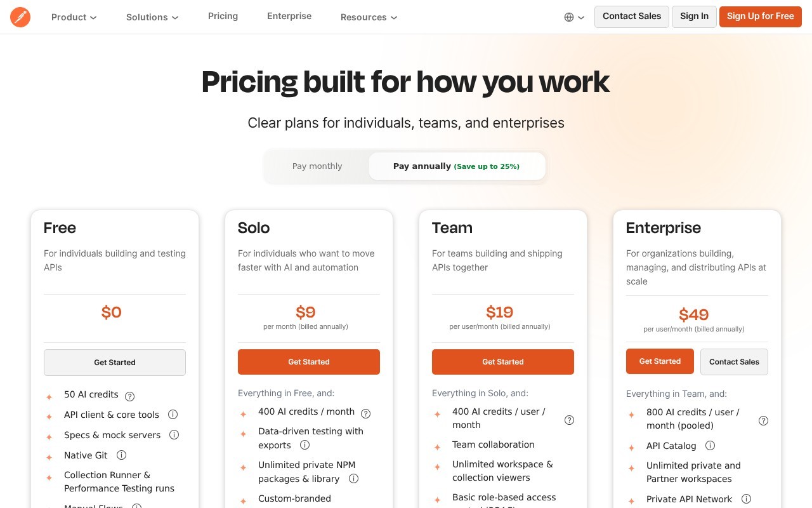Click help icon beside 400 AI credits / month
Screen dimensions: 812x508
point(366,413)
